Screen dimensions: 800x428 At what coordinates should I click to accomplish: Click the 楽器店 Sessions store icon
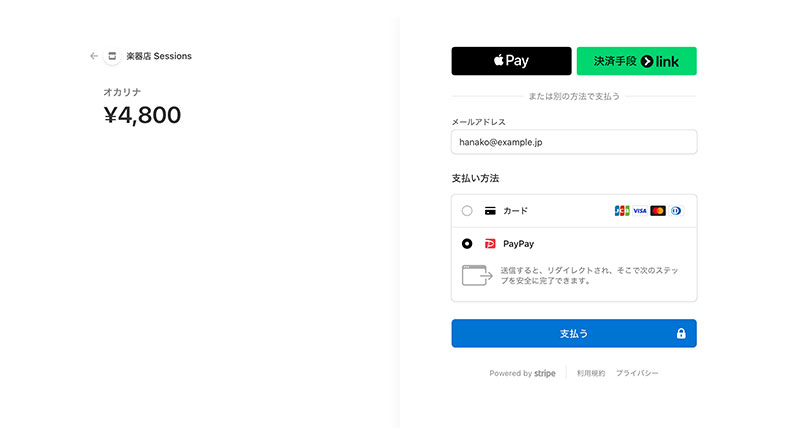pos(112,56)
